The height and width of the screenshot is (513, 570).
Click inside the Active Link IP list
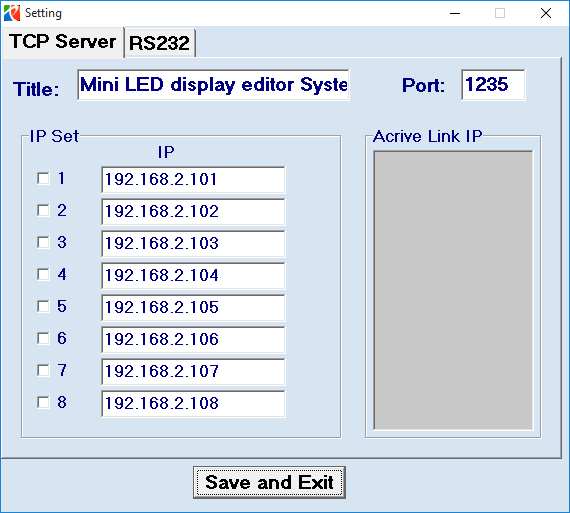click(x=453, y=290)
